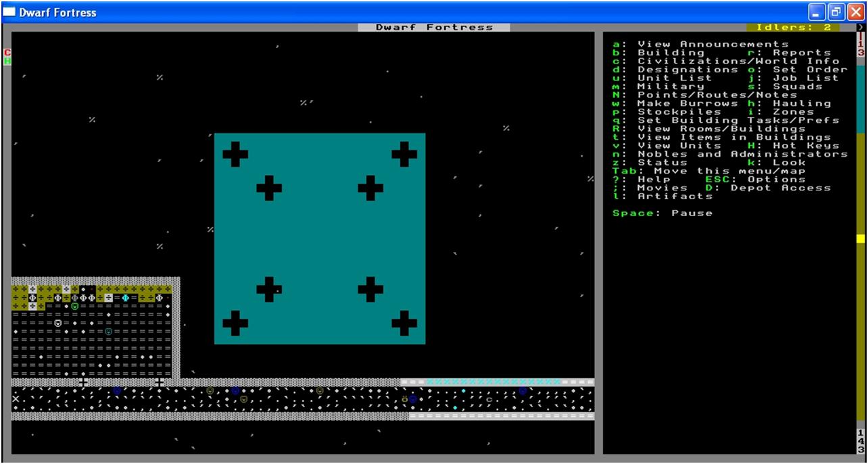Viewport: 868px width, 464px height.
Task: Click the Dwarf Fortress window icon
Action: pos(9,12)
